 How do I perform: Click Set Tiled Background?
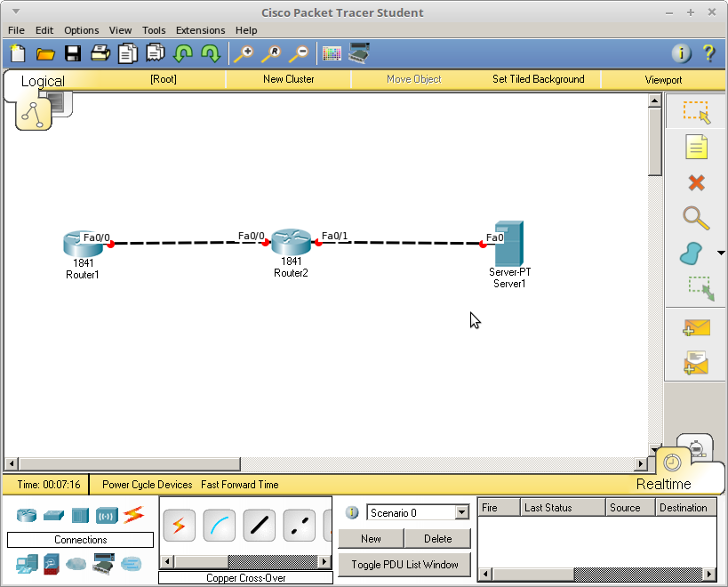pyautogui.click(x=538, y=79)
